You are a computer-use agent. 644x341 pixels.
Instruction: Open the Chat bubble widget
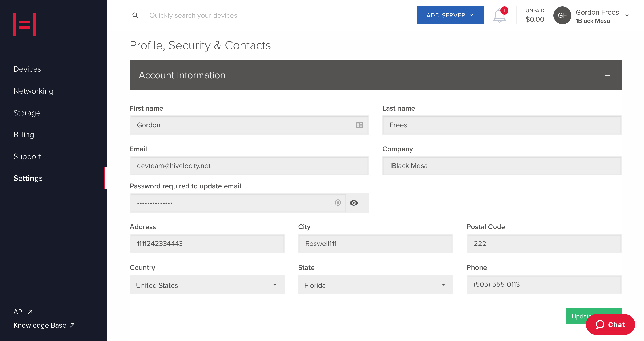click(x=610, y=324)
